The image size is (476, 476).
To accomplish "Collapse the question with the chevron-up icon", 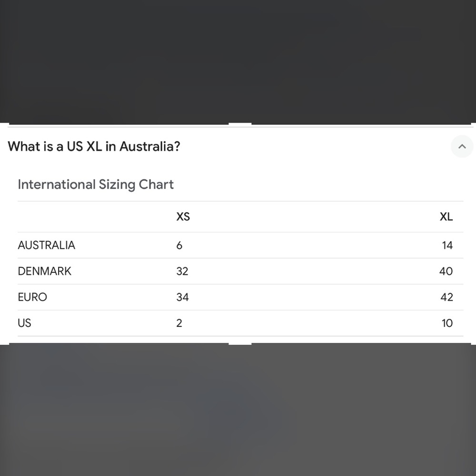I will [462, 147].
